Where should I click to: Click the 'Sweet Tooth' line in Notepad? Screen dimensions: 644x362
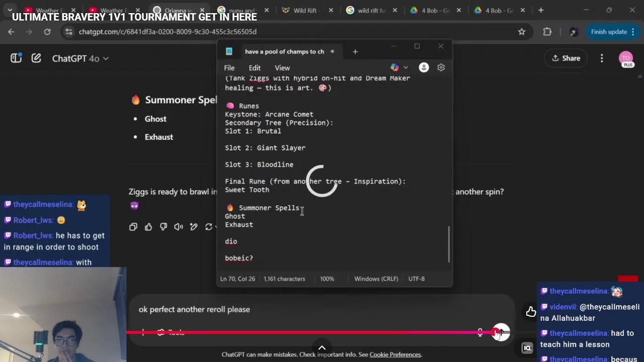tap(247, 190)
